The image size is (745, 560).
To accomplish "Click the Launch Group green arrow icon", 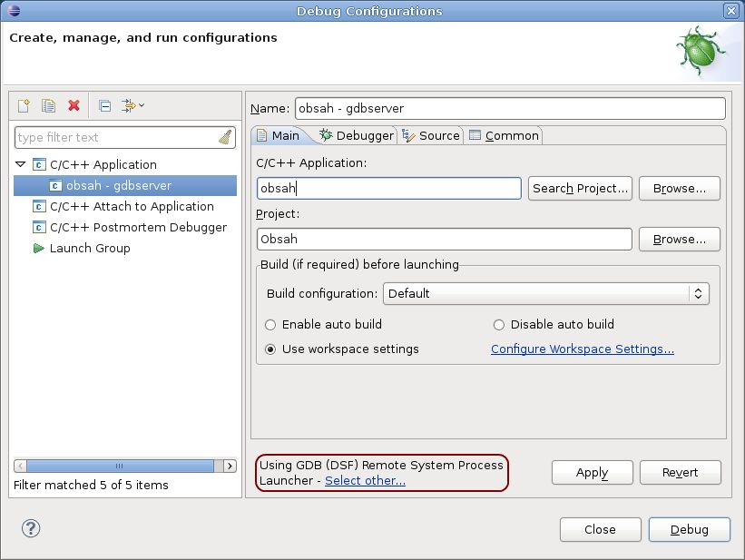I will click(x=38, y=248).
